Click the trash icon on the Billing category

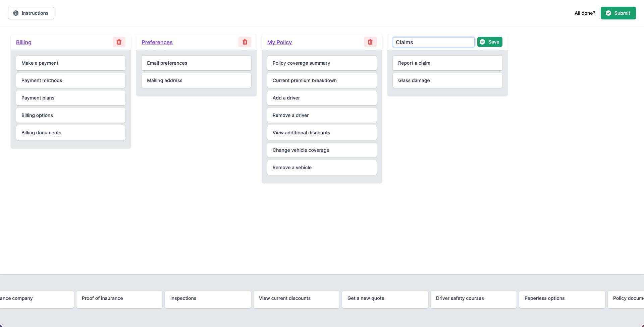pyautogui.click(x=119, y=42)
